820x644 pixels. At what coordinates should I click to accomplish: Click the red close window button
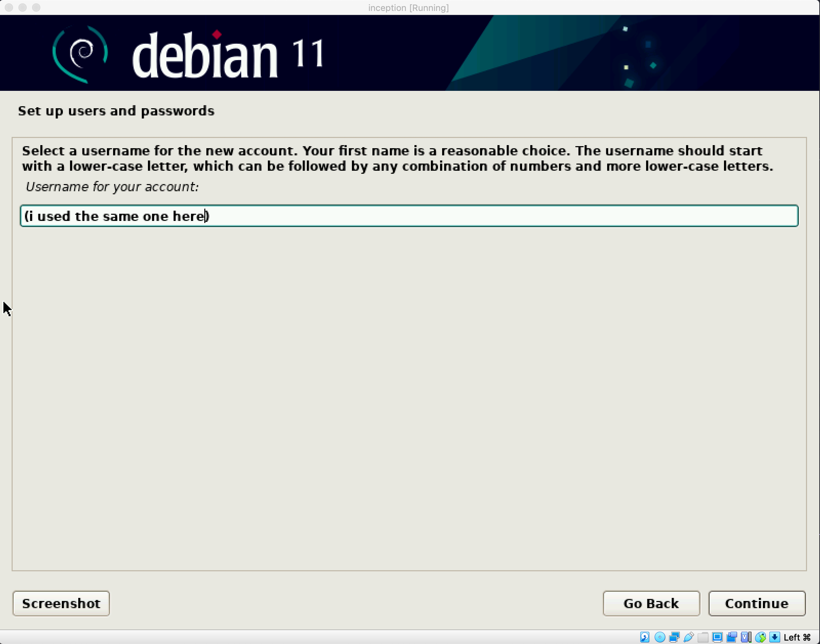9,8
